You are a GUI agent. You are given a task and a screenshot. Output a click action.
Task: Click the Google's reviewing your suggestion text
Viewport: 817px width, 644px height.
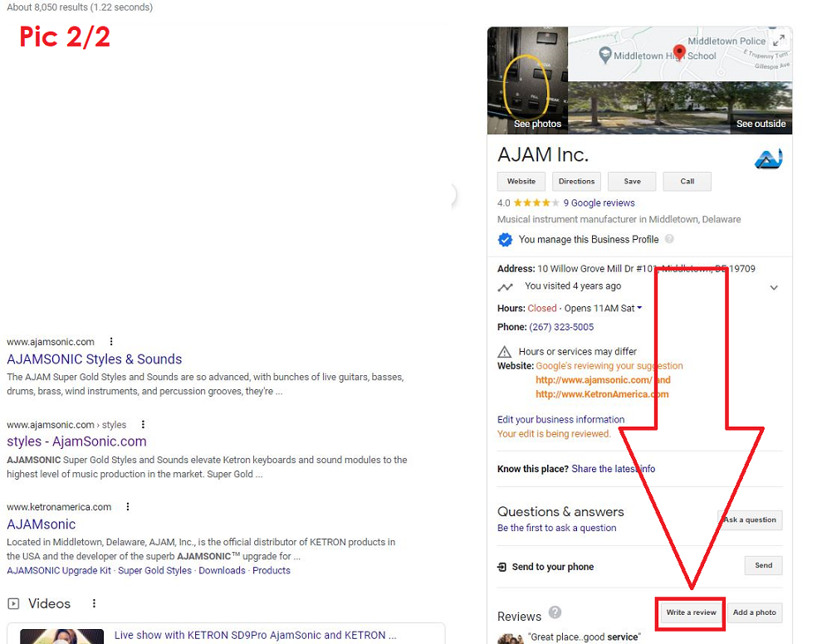coord(609,366)
